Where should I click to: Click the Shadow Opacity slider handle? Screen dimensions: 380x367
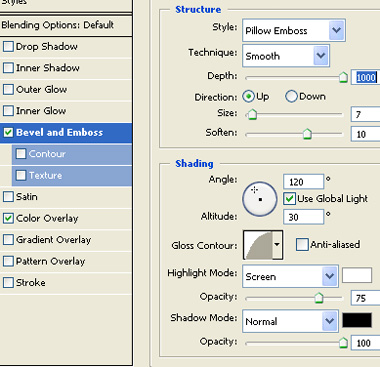point(343,343)
